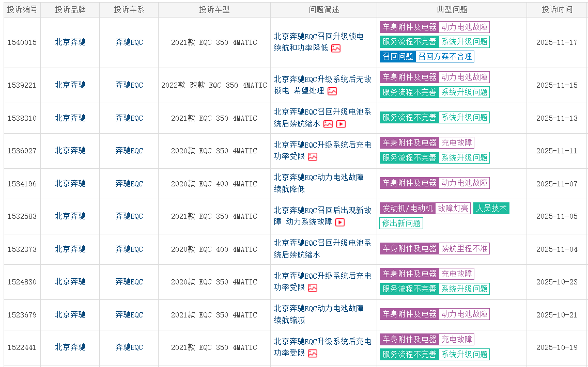Open image icon on complaint 1536927 row
This screenshot has width=588, height=367.
click(x=313, y=156)
